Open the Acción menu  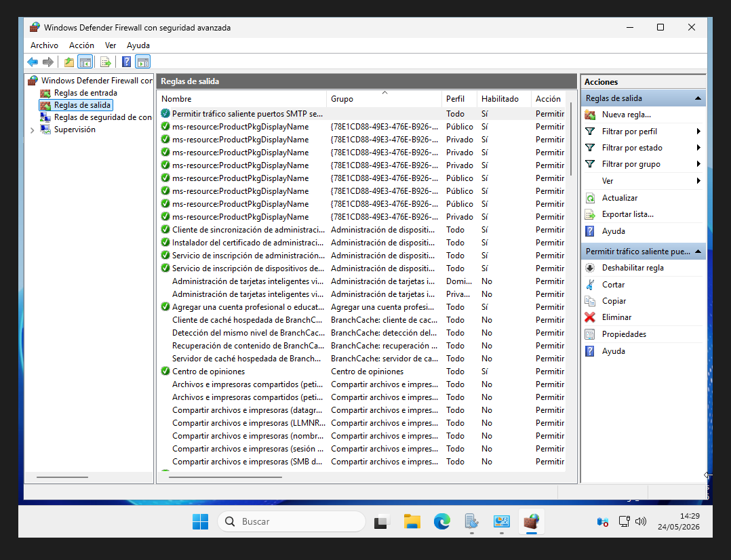click(x=81, y=45)
